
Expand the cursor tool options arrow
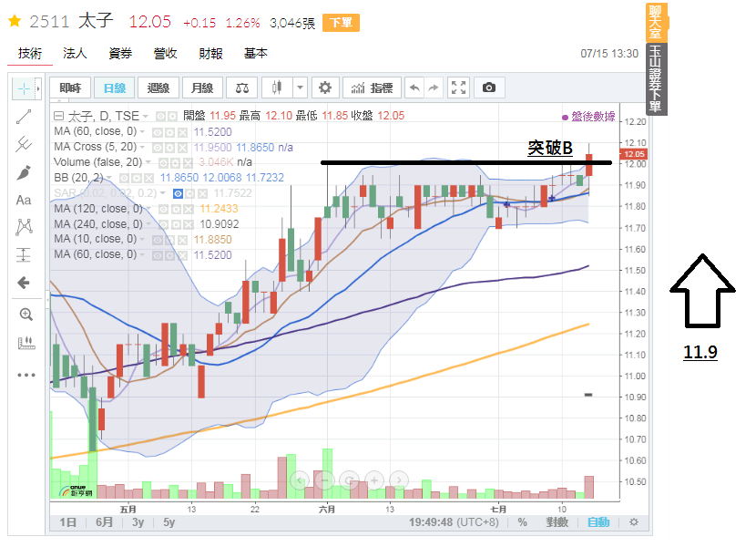click(38, 88)
